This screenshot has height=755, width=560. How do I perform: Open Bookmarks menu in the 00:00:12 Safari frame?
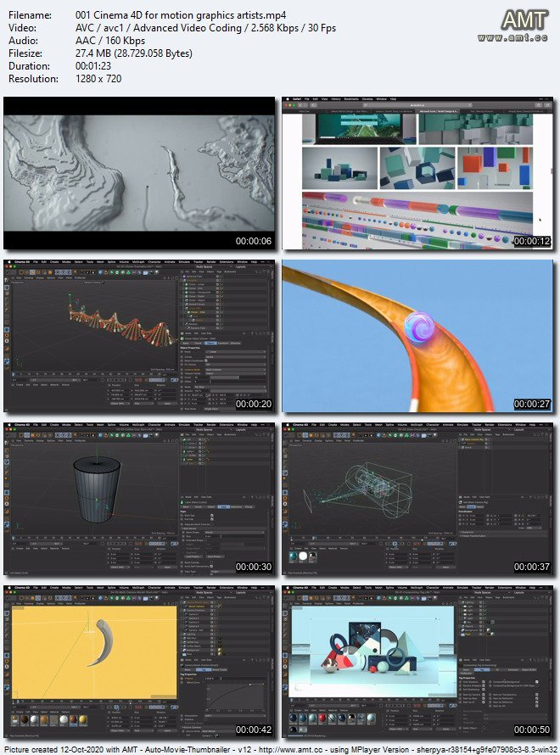pos(351,99)
